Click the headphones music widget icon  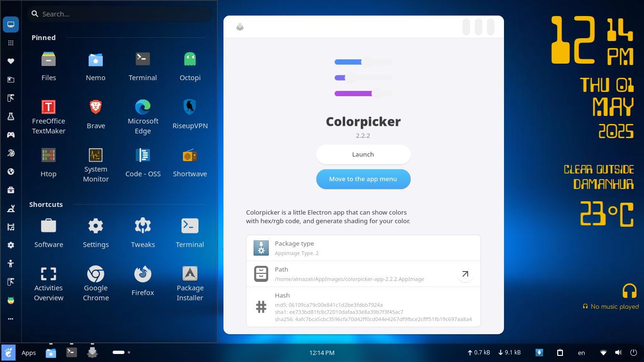coord(629,291)
